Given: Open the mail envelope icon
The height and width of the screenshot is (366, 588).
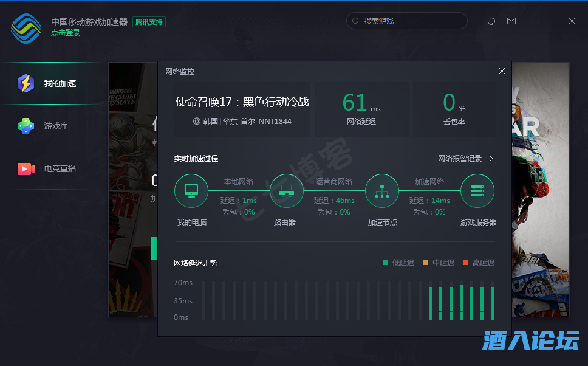Looking at the screenshot, I should tap(511, 21).
